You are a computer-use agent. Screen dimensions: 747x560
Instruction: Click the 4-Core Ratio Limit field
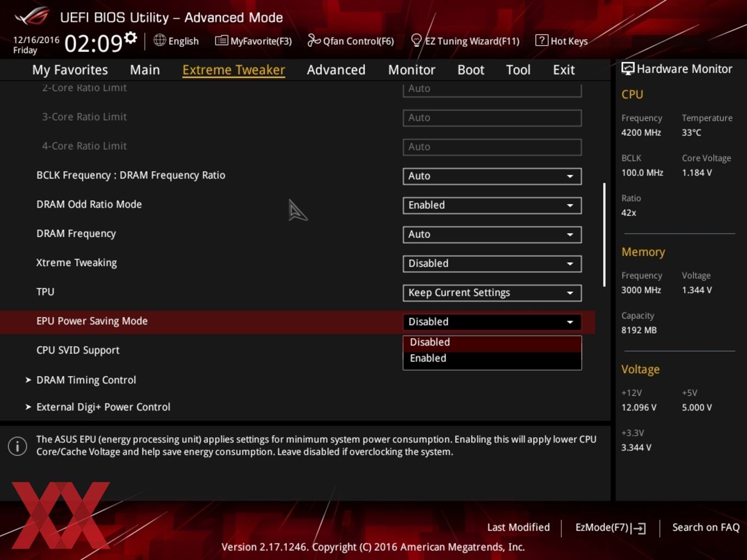point(492,147)
